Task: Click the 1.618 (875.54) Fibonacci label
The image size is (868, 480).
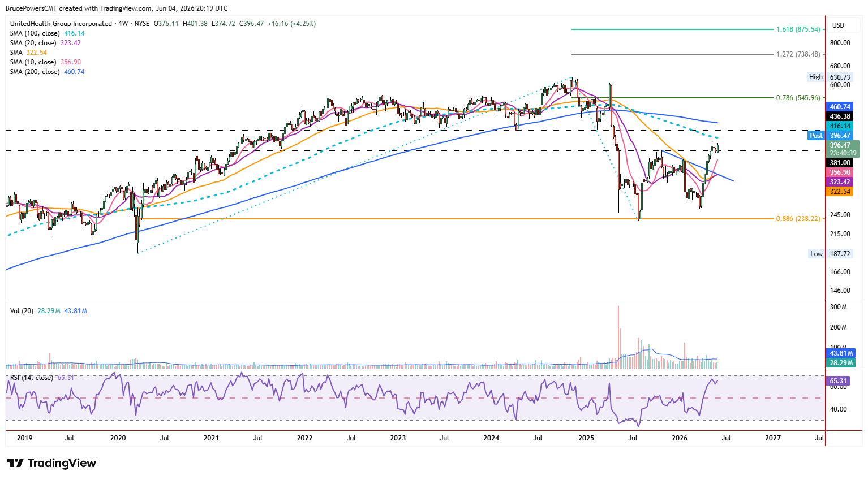Action: pyautogui.click(x=798, y=29)
